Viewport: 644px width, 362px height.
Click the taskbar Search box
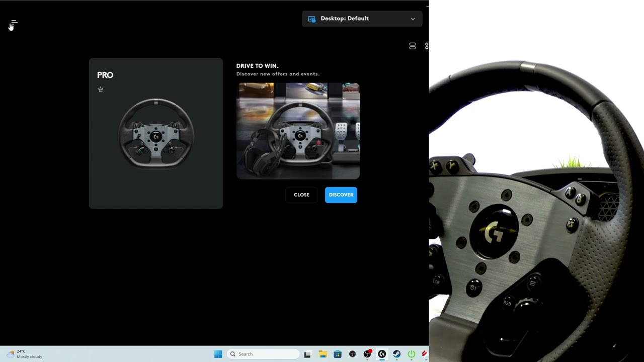coord(264,354)
